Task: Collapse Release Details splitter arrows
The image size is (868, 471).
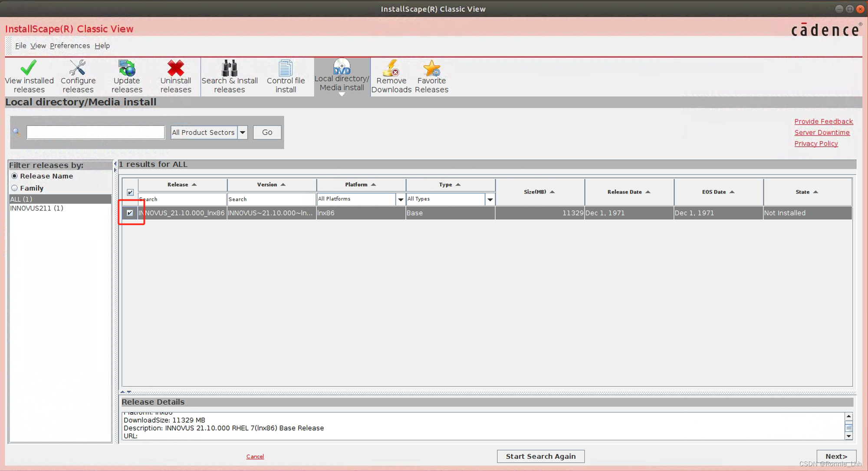Action: (x=126, y=392)
